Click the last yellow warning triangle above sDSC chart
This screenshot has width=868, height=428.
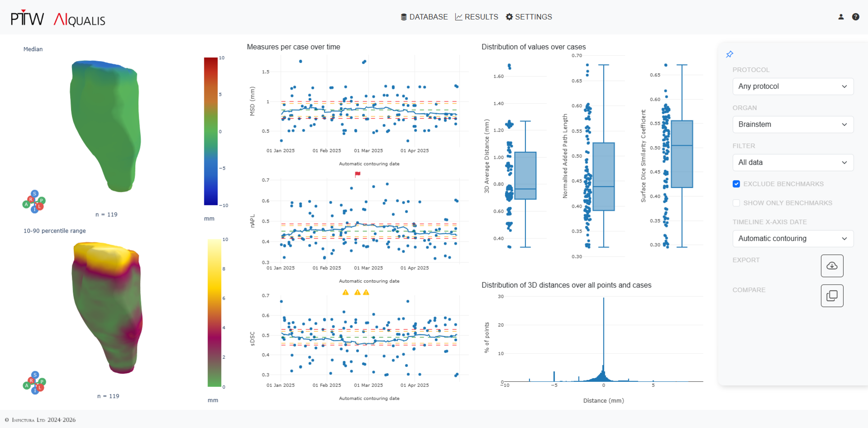coord(366,292)
